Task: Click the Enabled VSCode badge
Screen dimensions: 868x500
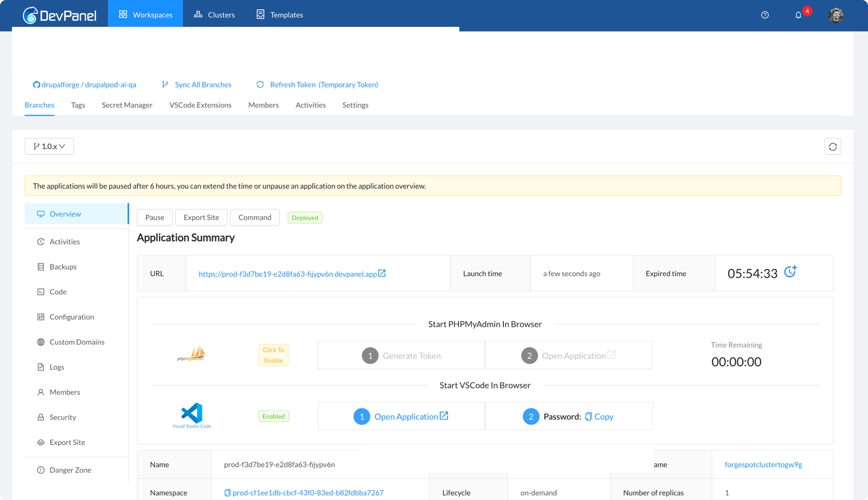Action: click(273, 416)
